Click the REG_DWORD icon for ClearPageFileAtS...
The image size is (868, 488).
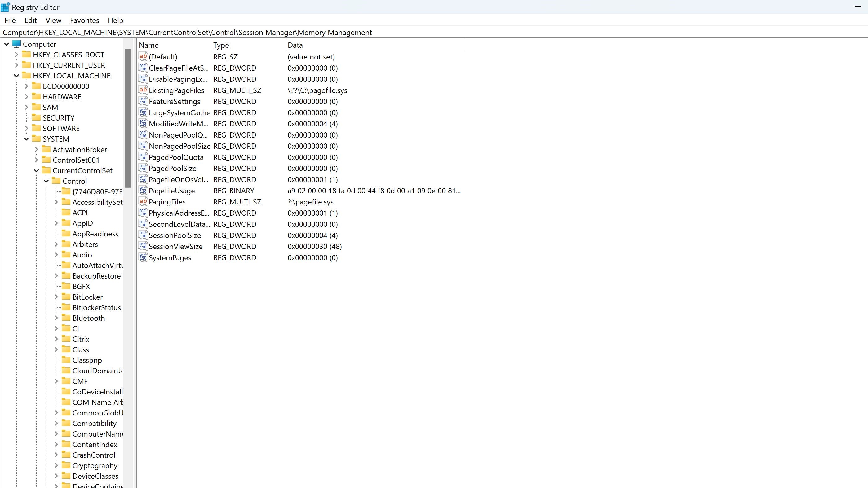143,67
